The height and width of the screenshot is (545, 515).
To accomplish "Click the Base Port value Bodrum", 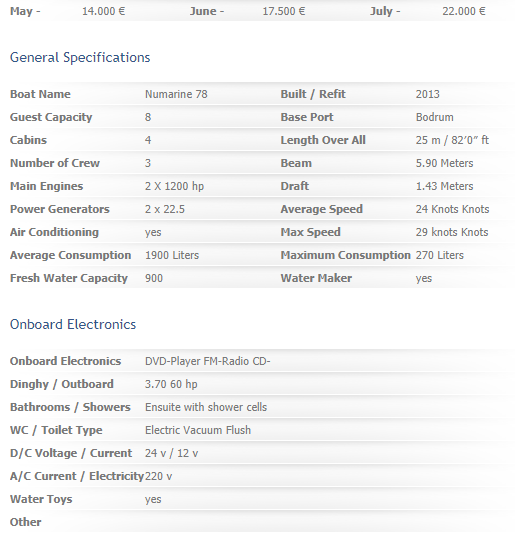I will (434, 117).
